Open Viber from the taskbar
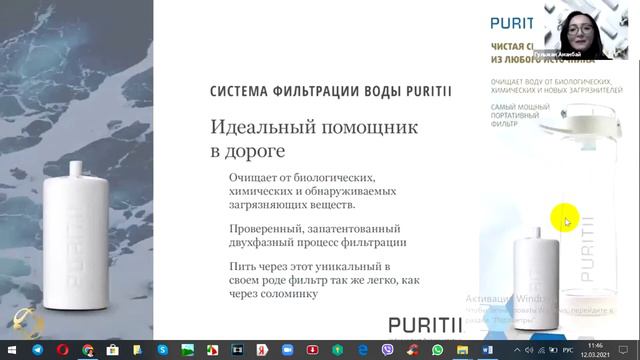 (x=387, y=350)
